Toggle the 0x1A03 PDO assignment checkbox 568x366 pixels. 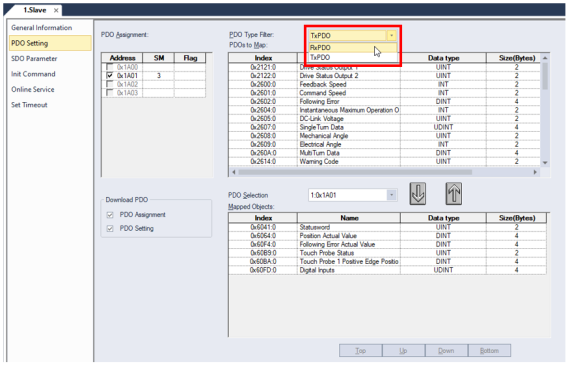coord(109,93)
